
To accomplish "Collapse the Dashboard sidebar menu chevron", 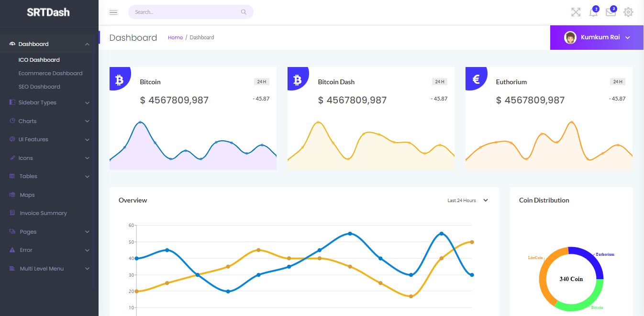I will point(87,44).
